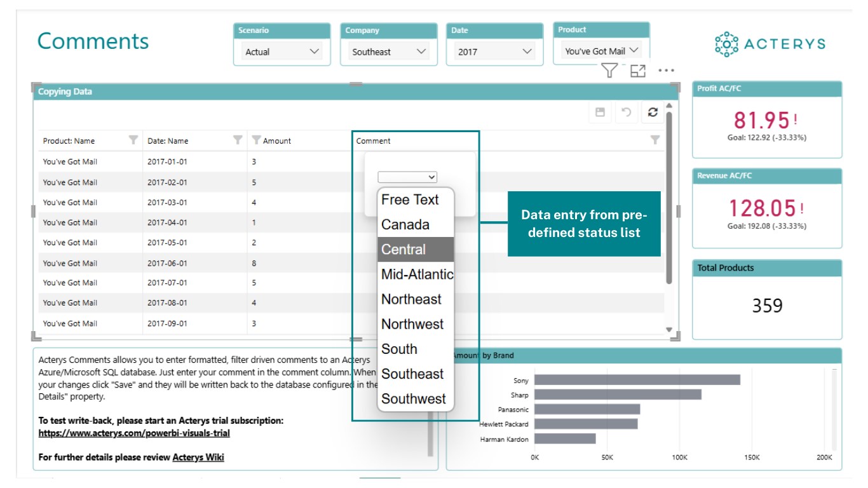Image resolution: width=868 pixels, height=488 pixels.
Task: Click the Comment column header
Action: [x=374, y=141]
